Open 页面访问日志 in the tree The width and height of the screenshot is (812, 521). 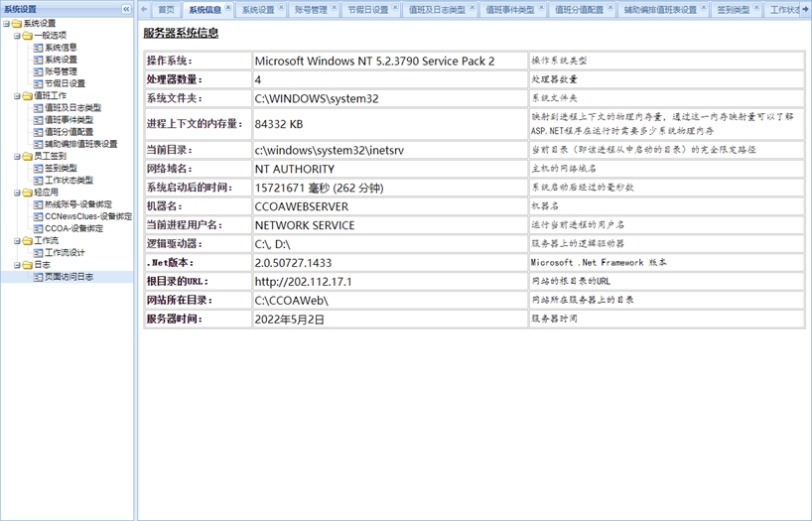tap(68, 277)
